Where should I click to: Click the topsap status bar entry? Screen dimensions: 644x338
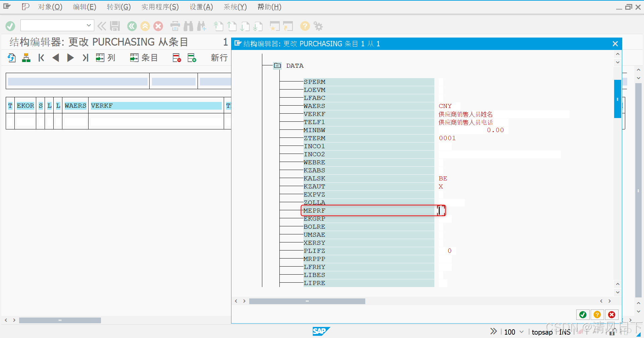click(x=542, y=332)
